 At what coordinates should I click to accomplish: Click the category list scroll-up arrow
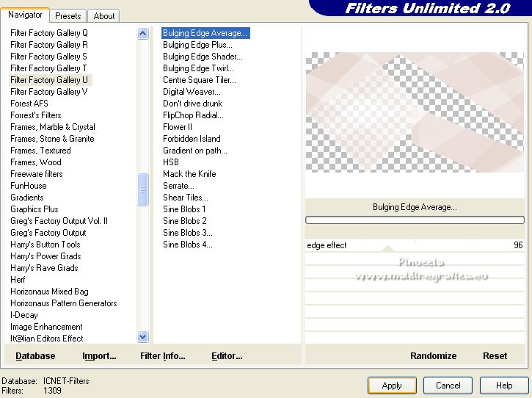tap(143, 33)
